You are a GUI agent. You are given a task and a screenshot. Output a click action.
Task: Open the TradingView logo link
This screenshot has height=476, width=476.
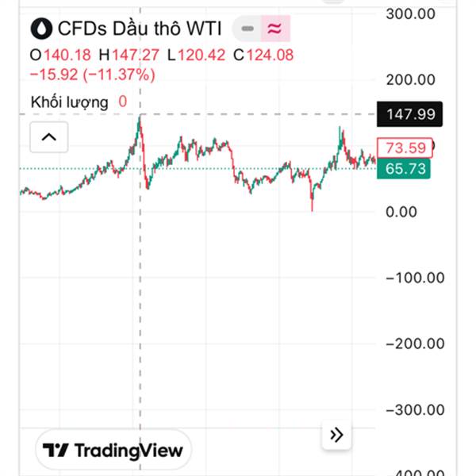[x=113, y=451]
